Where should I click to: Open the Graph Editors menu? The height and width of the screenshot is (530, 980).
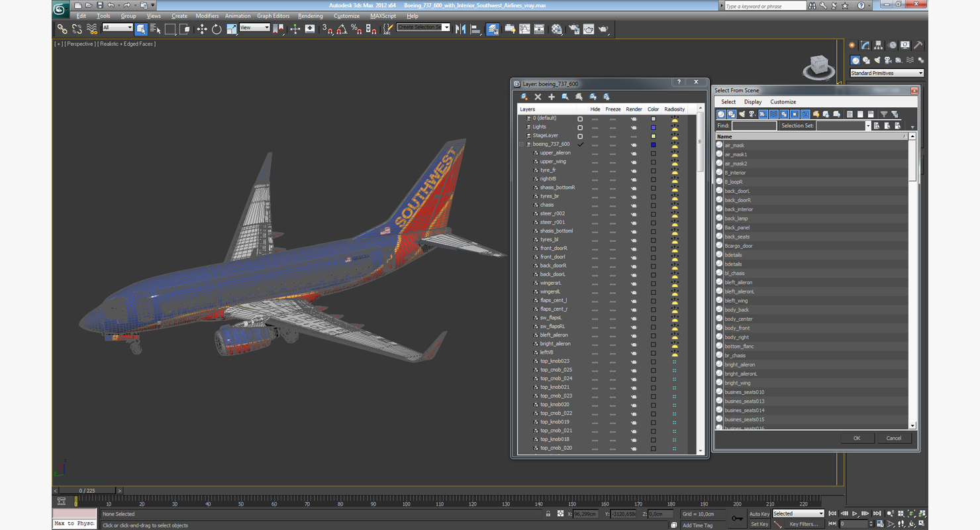(273, 16)
